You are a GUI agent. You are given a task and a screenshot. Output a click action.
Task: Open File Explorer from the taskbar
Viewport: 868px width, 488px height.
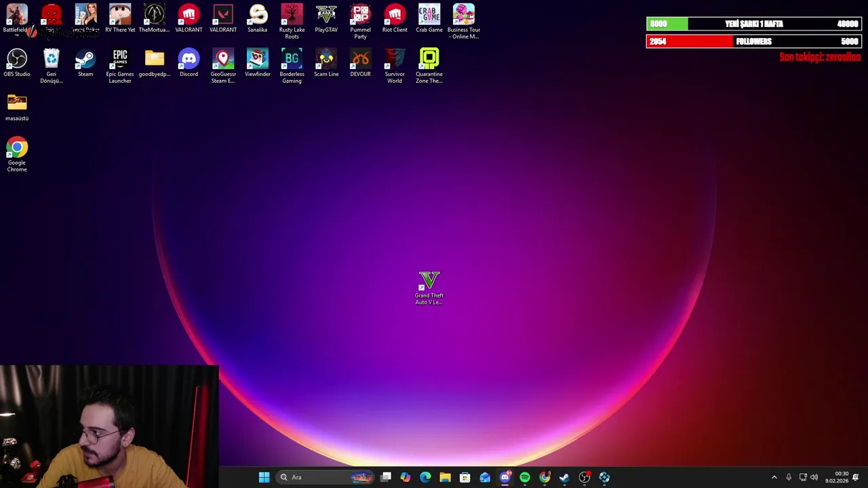click(x=445, y=477)
